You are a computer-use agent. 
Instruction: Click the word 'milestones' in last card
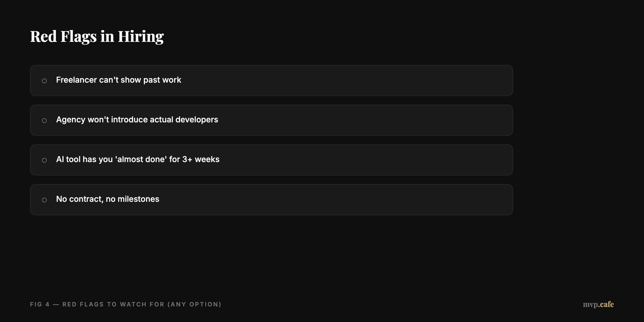(x=138, y=199)
